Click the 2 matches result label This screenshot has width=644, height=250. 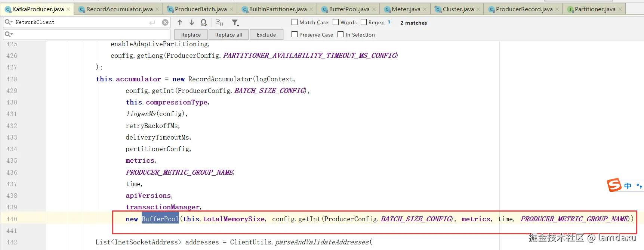[x=413, y=23]
